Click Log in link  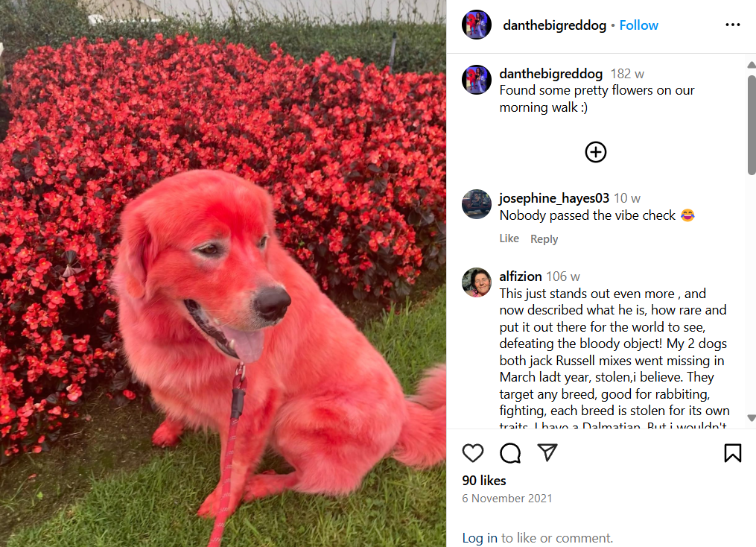pyautogui.click(x=479, y=538)
